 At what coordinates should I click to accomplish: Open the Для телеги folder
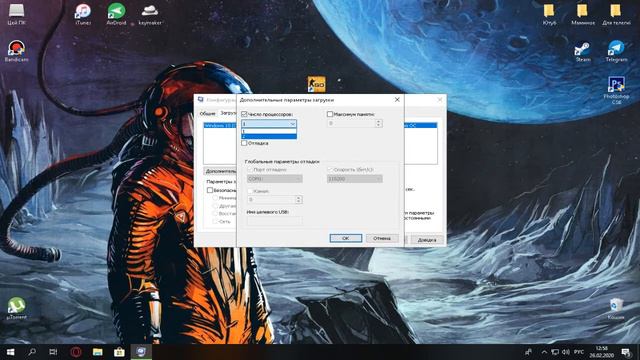tap(616, 14)
